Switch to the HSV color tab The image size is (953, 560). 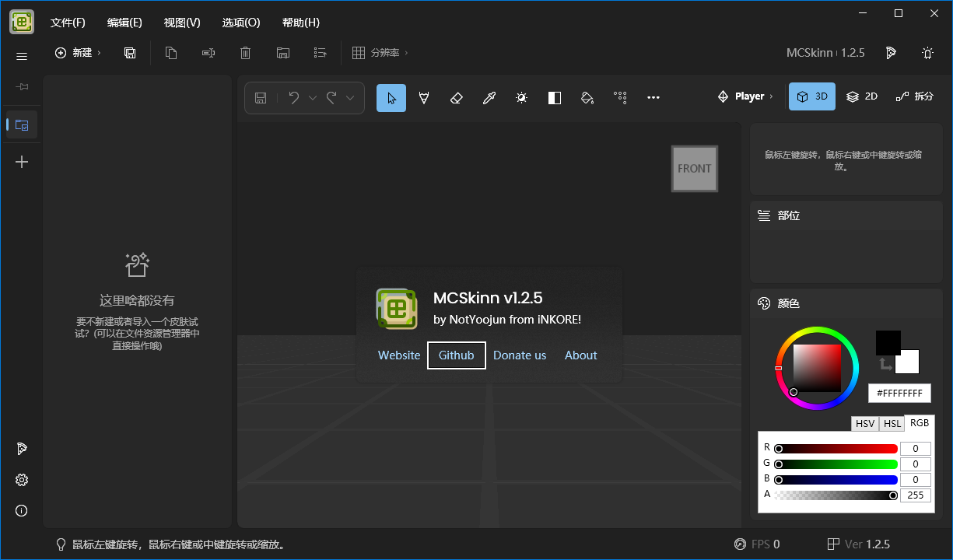coord(865,423)
